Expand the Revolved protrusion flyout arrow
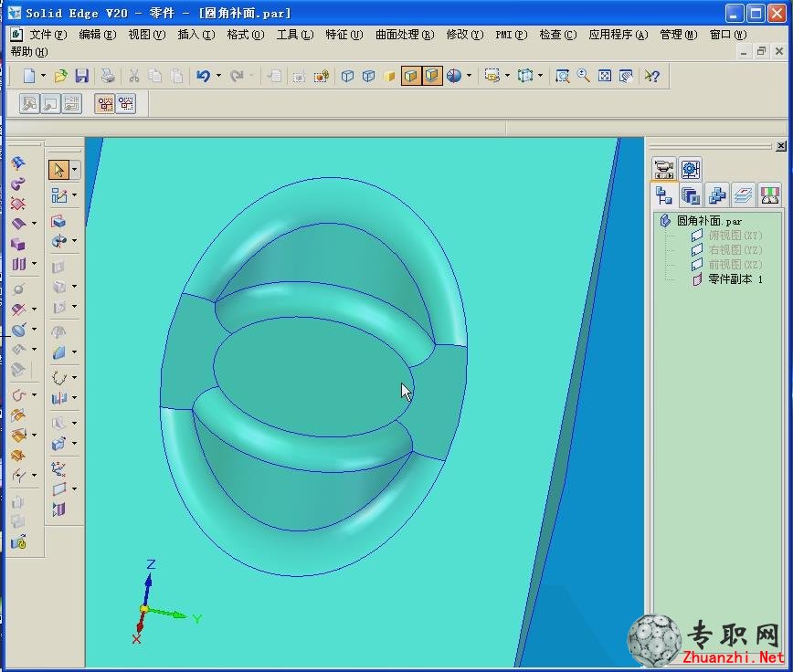The width and height of the screenshot is (793, 672). 74,242
